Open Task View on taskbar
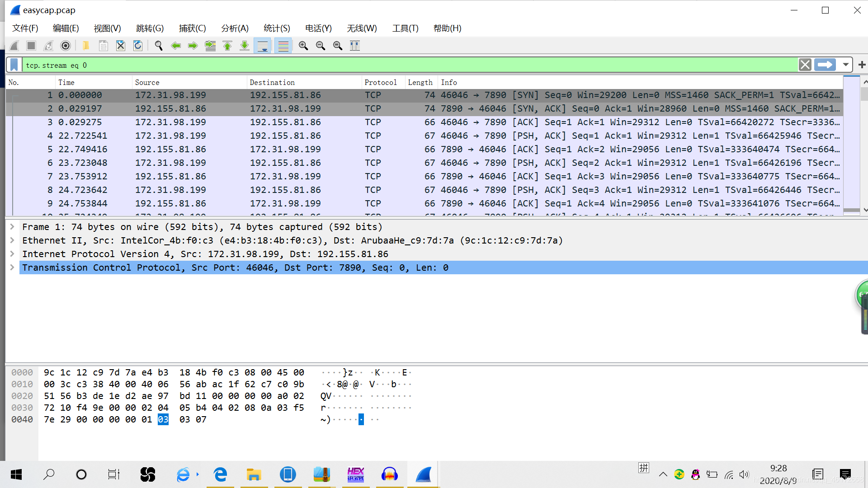This screenshot has width=868, height=488. point(114,474)
